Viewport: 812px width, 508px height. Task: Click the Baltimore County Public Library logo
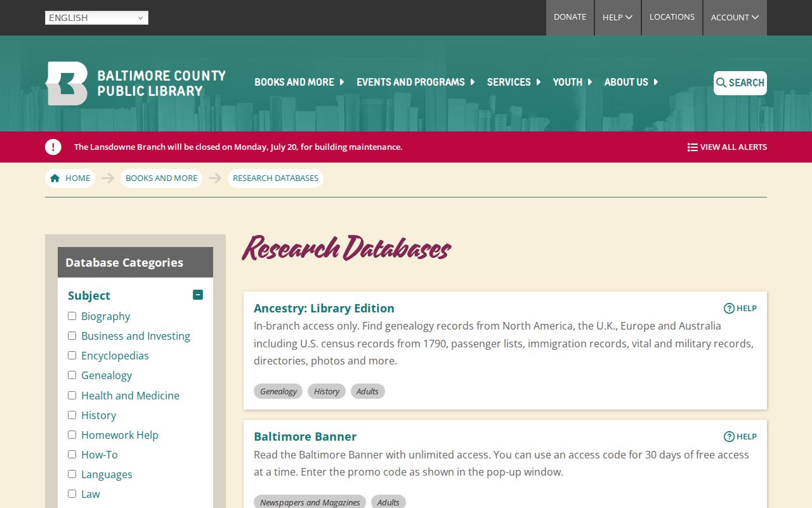coord(136,83)
